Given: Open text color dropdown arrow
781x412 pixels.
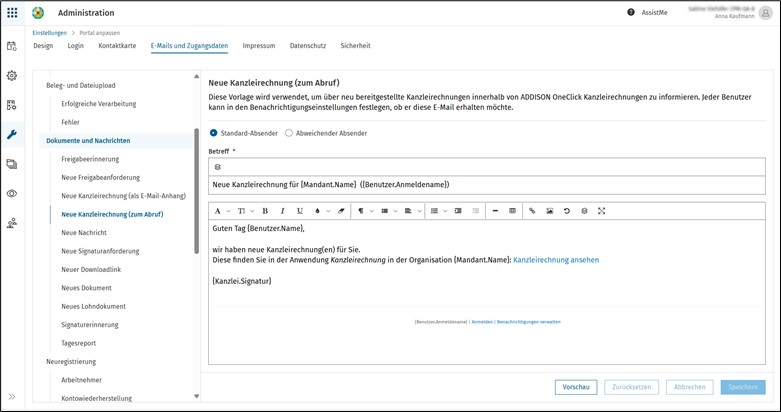Looking at the screenshot, I should point(328,211).
